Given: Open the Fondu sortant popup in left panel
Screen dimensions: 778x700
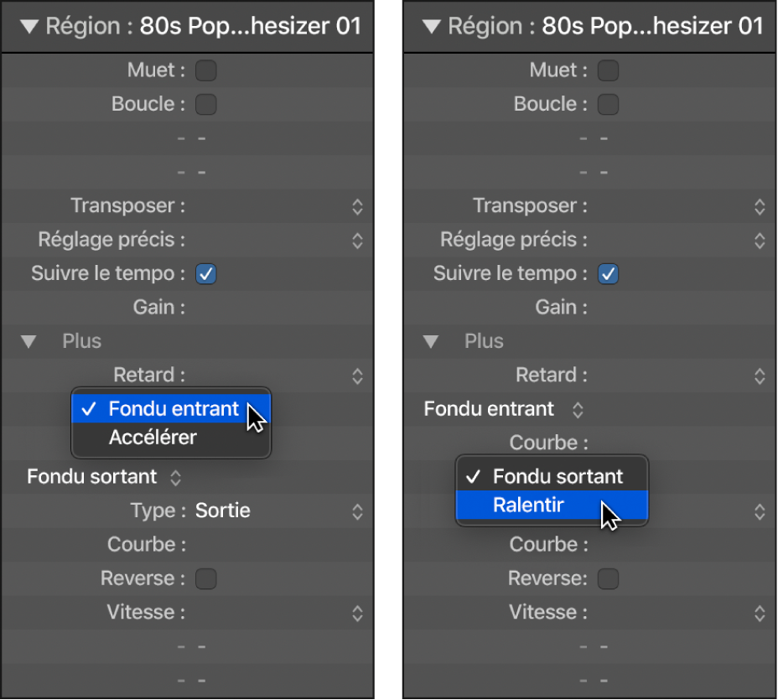Looking at the screenshot, I should pyautogui.click(x=104, y=477).
